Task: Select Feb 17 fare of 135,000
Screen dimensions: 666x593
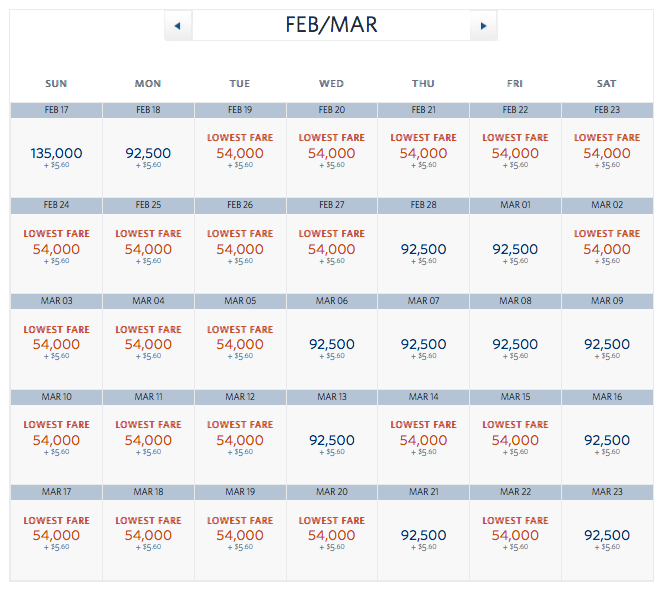Action: tap(56, 154)
